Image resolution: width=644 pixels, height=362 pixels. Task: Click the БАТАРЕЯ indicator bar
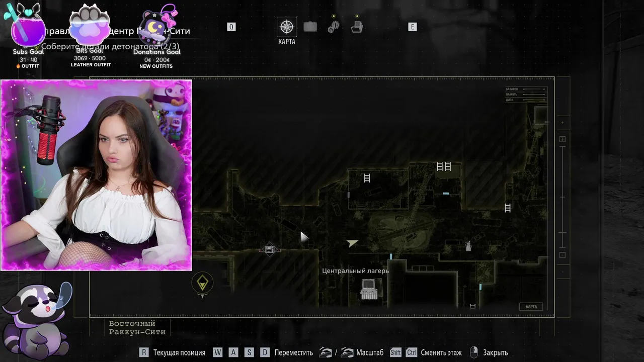[x=534, y=89]
